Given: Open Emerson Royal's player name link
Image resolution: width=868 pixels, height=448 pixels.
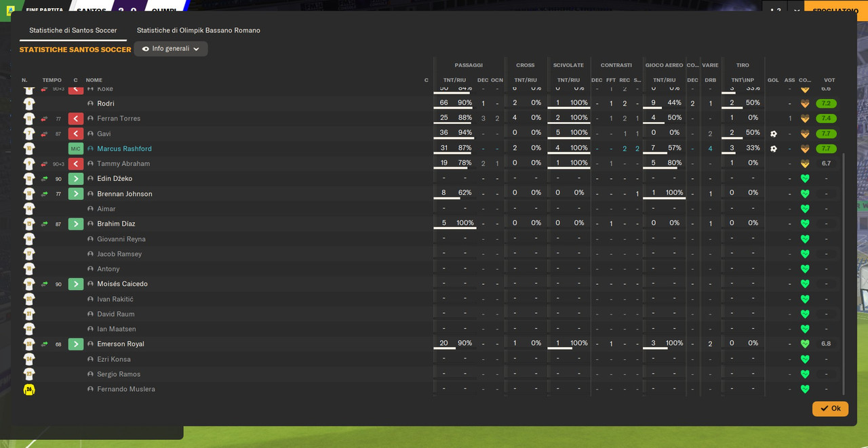Looking at the screenshot, I should (x=121, y=344).
